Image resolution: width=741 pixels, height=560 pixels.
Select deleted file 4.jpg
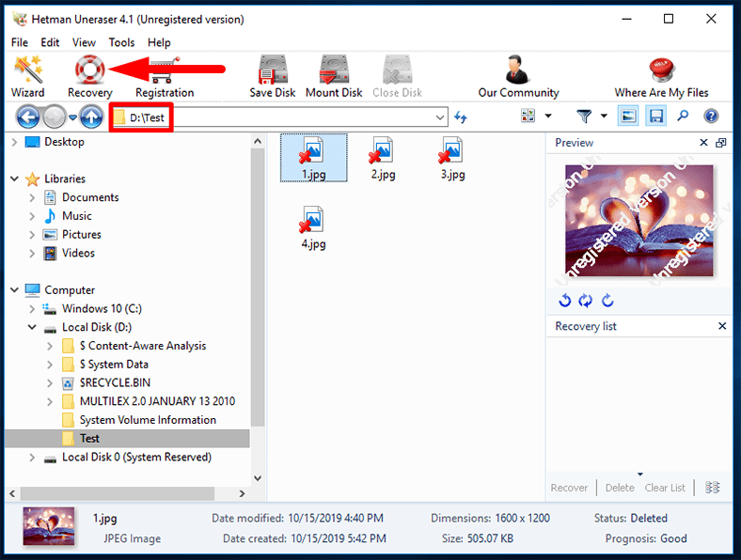tap(313, 227)
